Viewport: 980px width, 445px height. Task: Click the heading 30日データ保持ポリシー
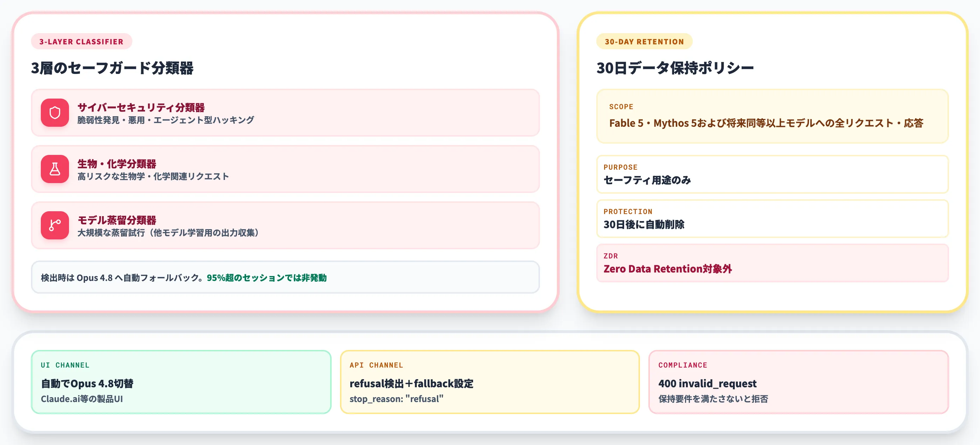[x=675, y=68]
